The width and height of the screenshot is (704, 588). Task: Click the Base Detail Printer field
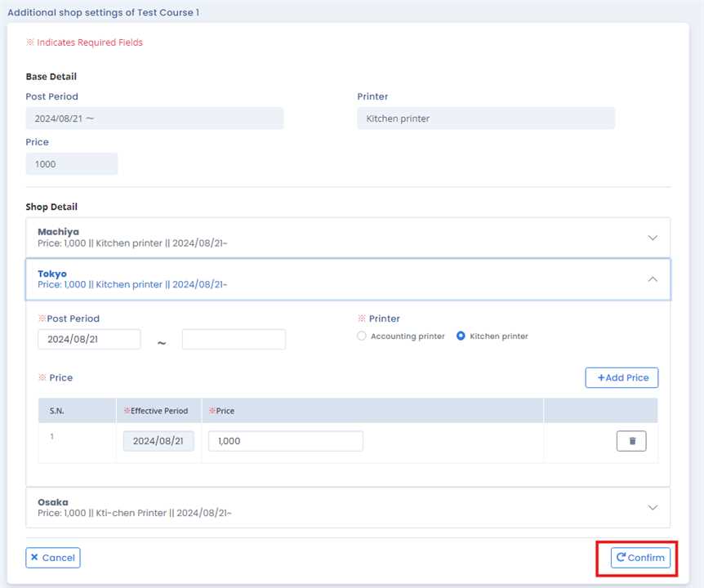pos(485,118)
